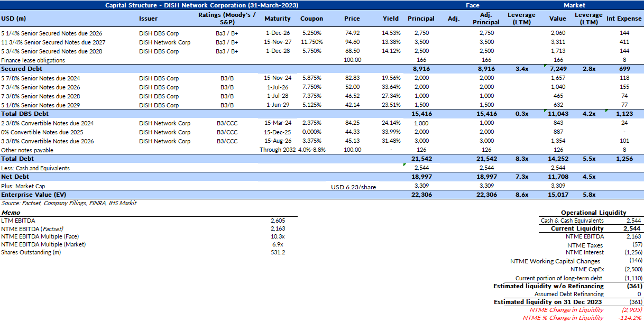The height and width of the screenshot is (321, 644).
Task: Click the 5.8x EV market leverage cell
Action: coord(588,195)
